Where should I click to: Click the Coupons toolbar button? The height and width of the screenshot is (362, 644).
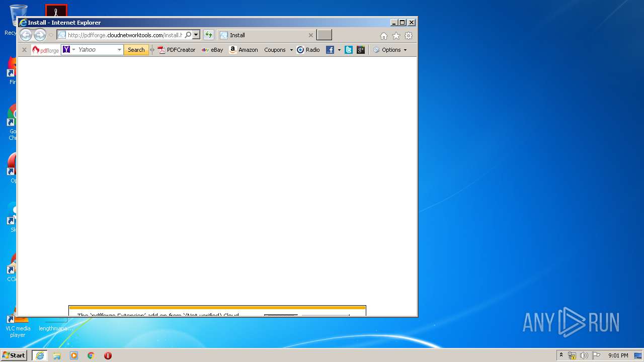point(275,50)
